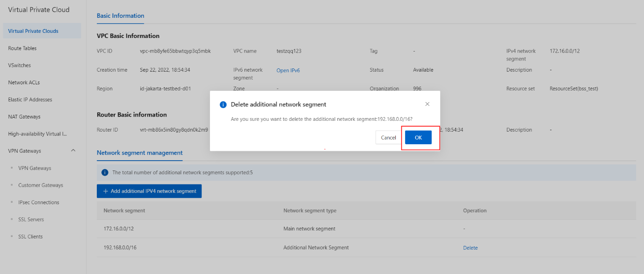Select IPv4 segment value 172.16.0.0/12 in basic info
The width and height of the screenshot is (644, 274).
(x=564, y=51)
